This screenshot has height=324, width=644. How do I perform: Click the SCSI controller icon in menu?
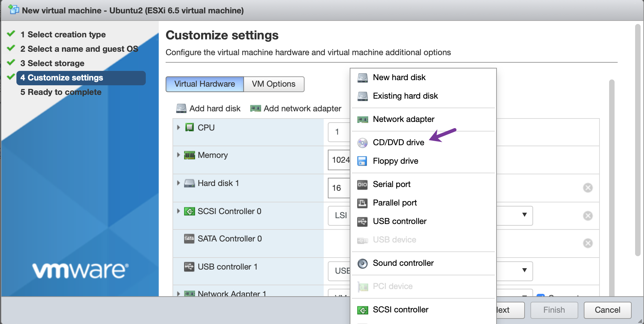362,310
